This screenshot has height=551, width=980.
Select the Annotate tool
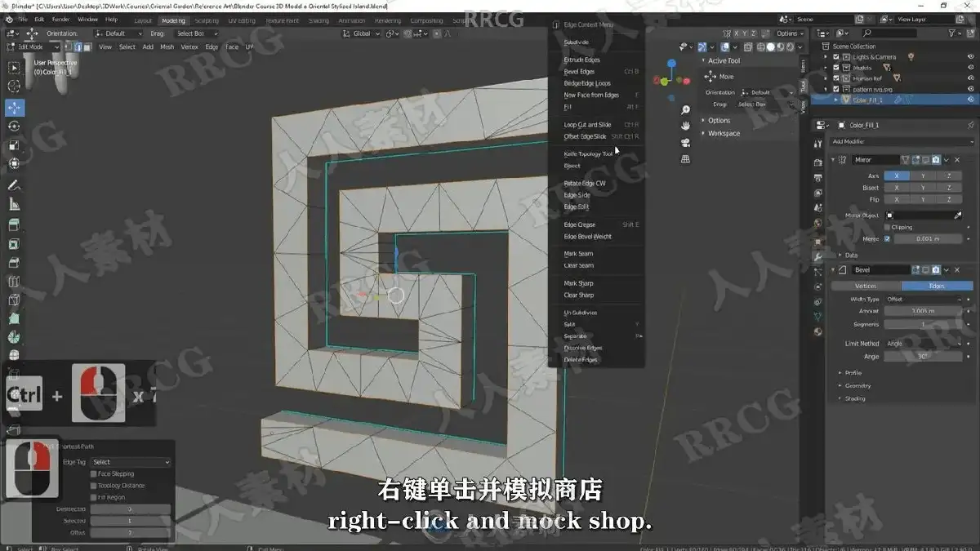click(x=15, y=186)
